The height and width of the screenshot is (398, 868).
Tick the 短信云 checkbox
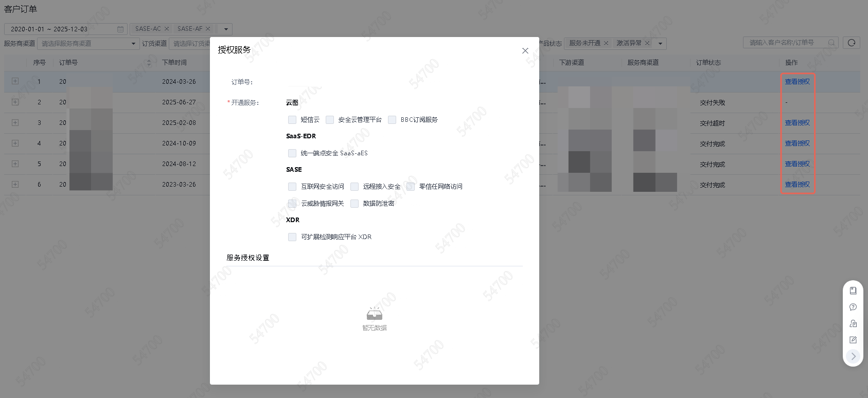click(292, 120)
